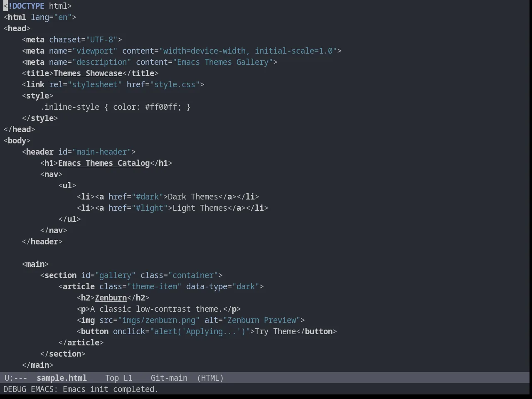The width and height of the screenshot is (532, 399).
Task: Click the closing header tag
Action: [42, 241]
